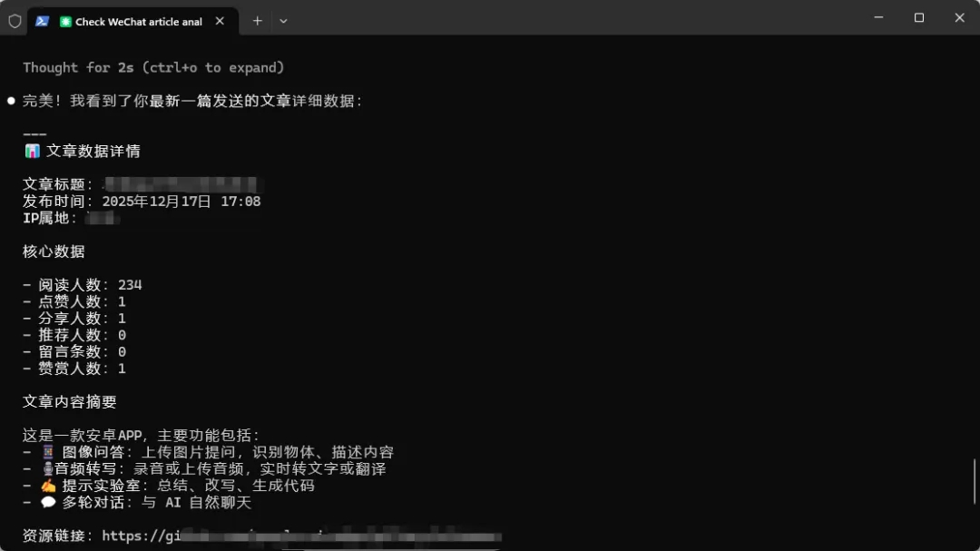Viewport: 980px width, 551px height.
Task: Click the microphone emoji beside 音频转写
Action: (x=47, y=468)
